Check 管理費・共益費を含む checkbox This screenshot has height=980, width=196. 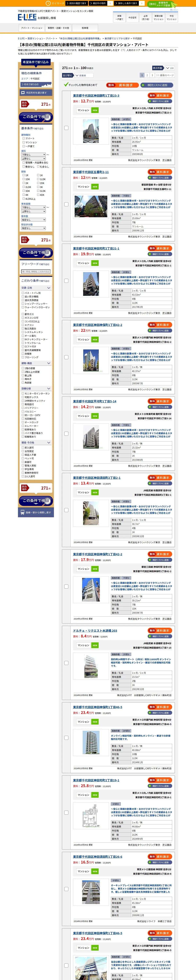[24, 163]
